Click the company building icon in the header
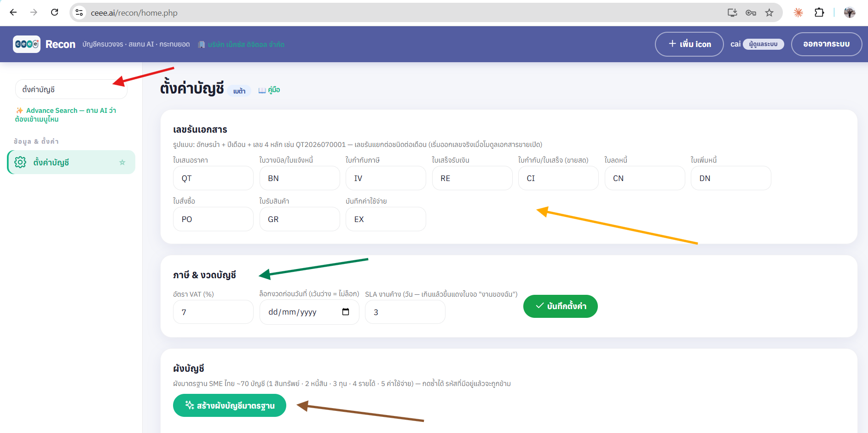Screen dimensions: 868x433 201,45
